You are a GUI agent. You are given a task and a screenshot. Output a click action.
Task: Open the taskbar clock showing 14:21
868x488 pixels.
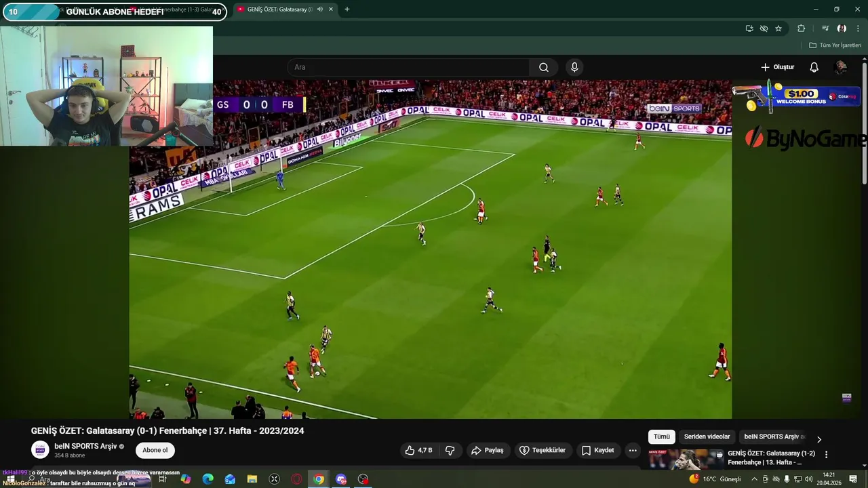(829, 479)
